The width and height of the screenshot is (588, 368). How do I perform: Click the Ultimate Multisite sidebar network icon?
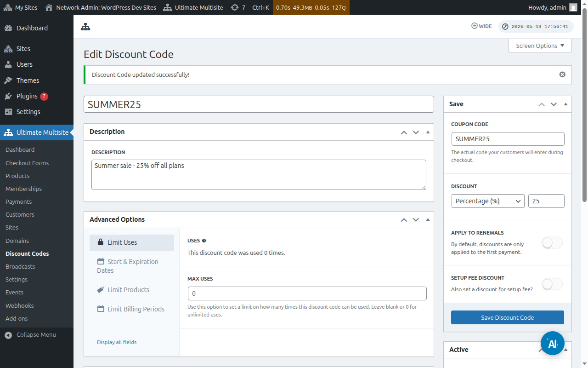point(8,132)
